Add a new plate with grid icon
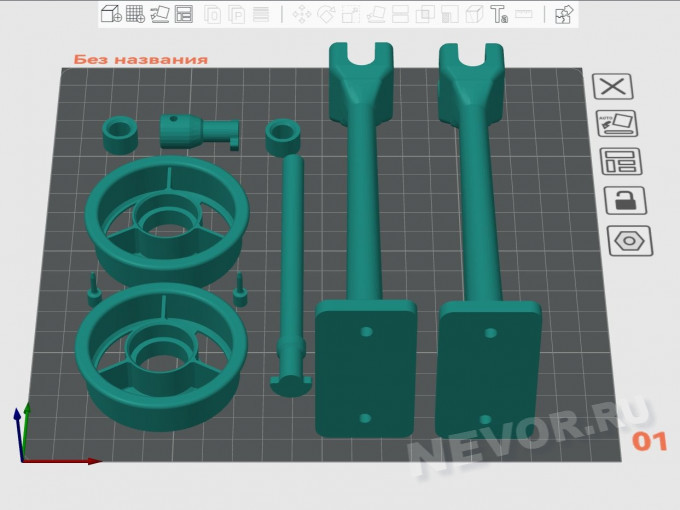The image size is (680, 510). 135,14
